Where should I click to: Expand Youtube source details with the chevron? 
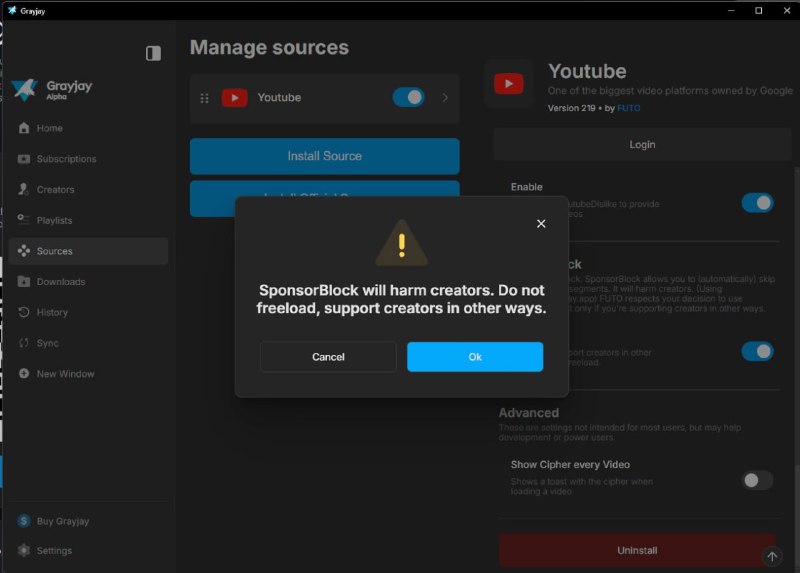445,97
